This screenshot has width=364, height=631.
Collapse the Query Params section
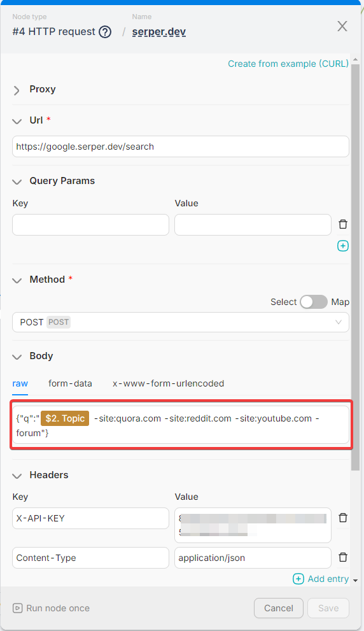(17, 182)
